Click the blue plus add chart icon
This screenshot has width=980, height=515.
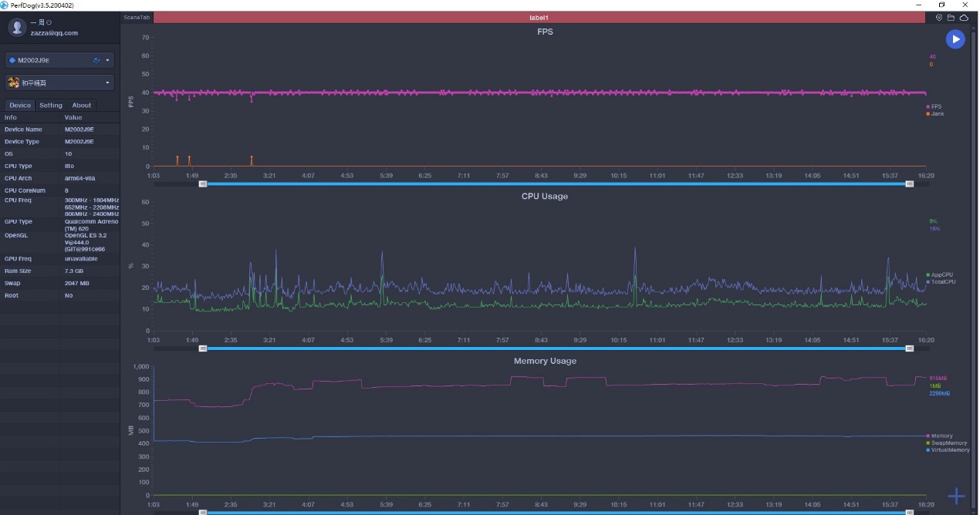click(956, 496)
